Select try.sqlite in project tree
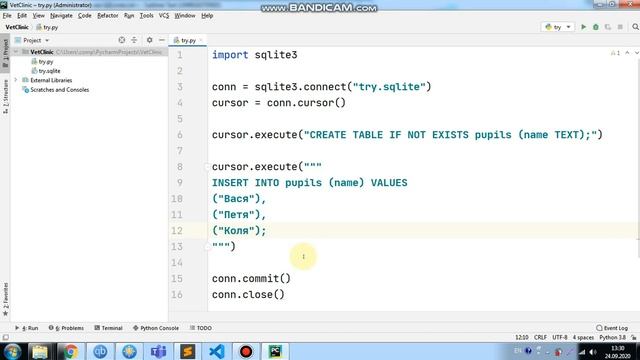The height and width of the screenshot is (360, 640). click(46, 71)
